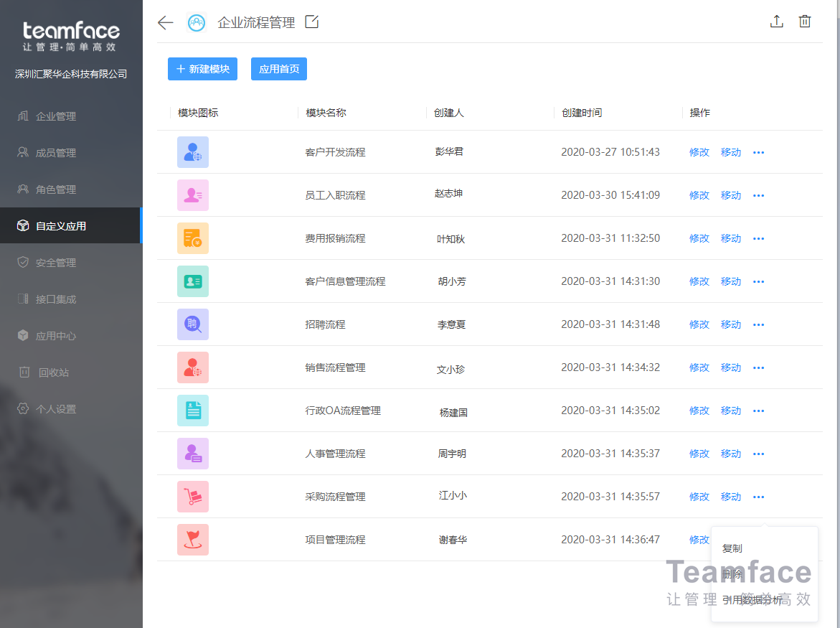Click 修改 link for 员工入职流程
The height and width of the screenshot is (628, 840).
(699, 195)
